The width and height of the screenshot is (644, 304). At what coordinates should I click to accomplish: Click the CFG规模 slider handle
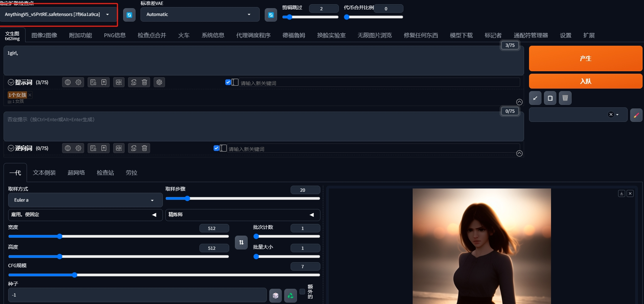[x=75, y=275]
